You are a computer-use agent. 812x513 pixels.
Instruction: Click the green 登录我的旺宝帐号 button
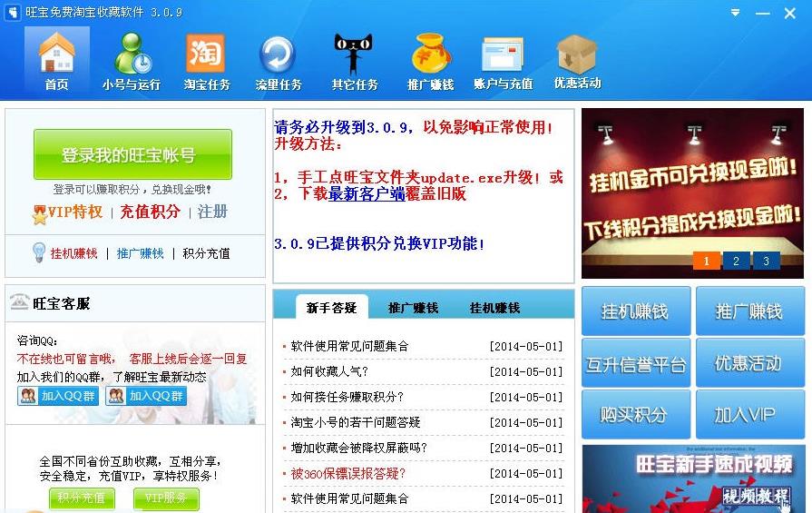point(132,154)
